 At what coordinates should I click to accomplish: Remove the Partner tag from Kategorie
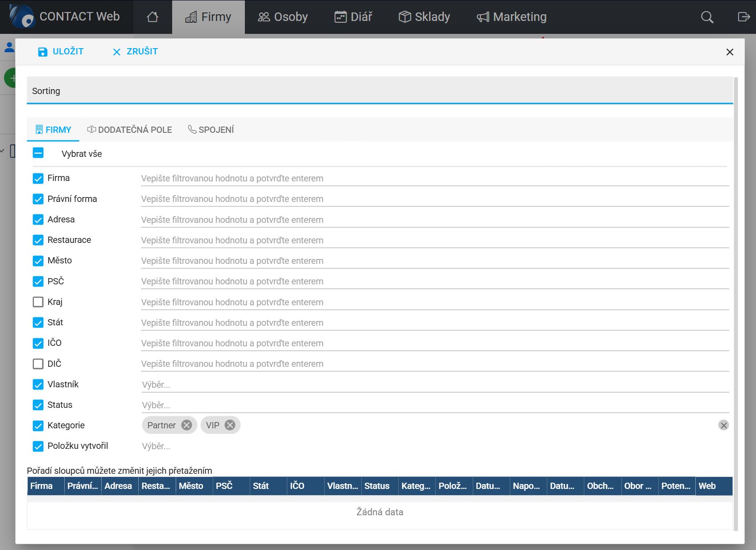(187, 425)
